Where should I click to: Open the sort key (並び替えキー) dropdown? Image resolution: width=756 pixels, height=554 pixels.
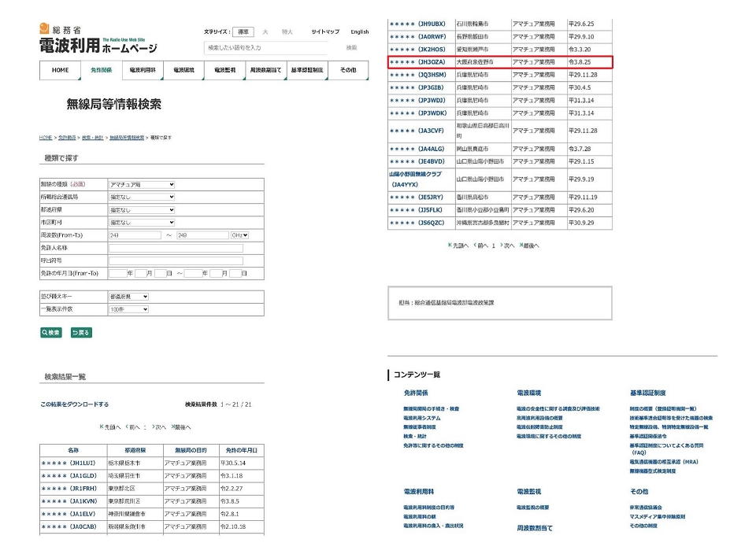(128, 297)
